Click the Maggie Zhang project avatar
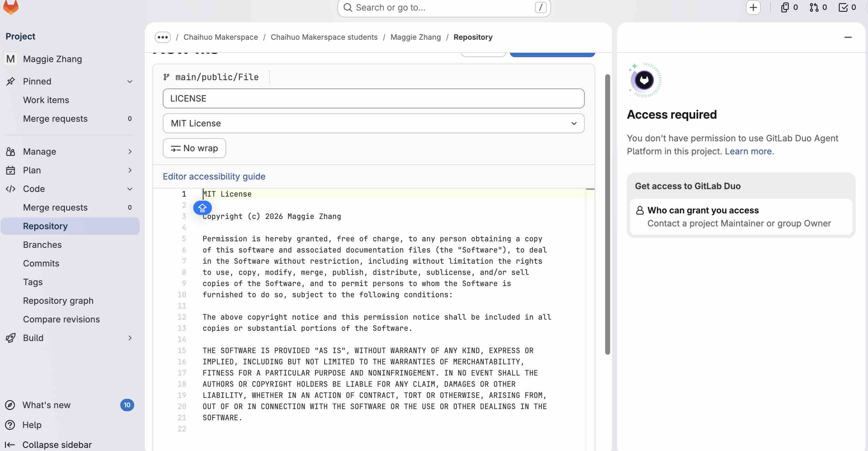Image resolution: width=868 pixels, height=451 pixels. click(x=11, y=59)
